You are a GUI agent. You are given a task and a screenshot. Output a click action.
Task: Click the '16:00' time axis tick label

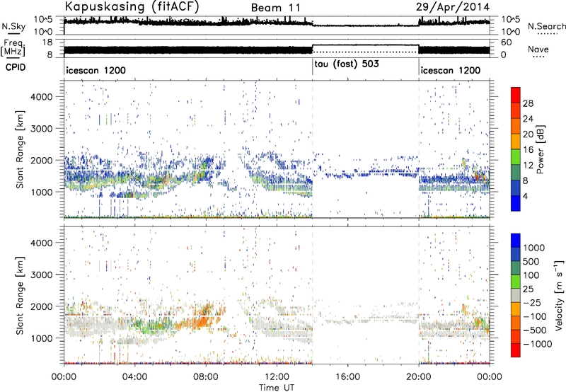347,377
